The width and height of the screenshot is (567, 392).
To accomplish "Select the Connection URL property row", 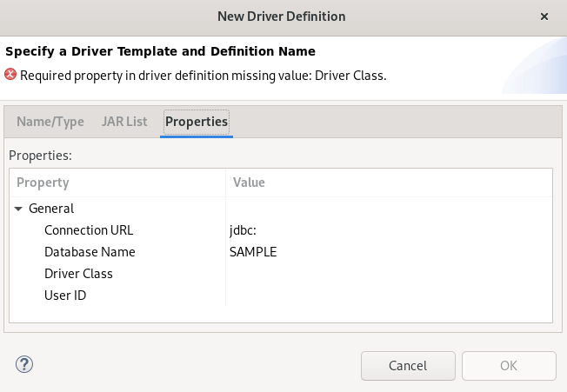I will pyautogui.click(x=89, y=230).
